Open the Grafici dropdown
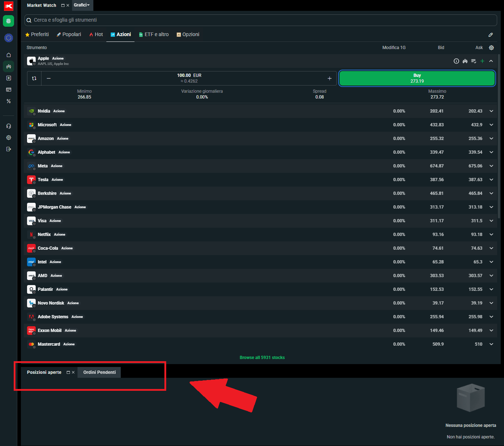 point(82,5)
